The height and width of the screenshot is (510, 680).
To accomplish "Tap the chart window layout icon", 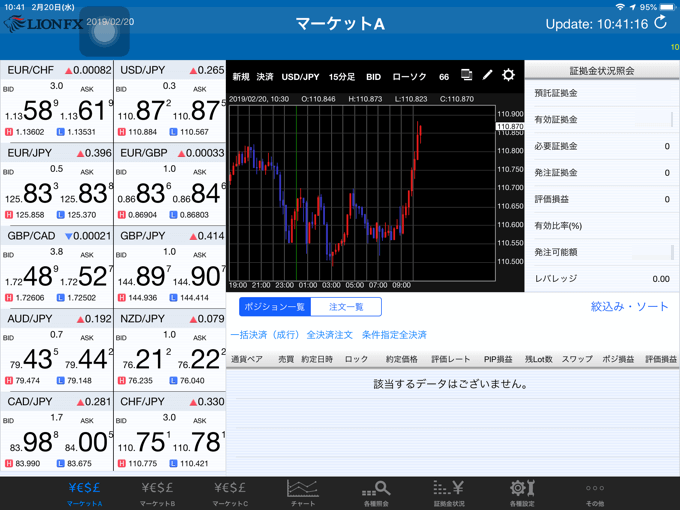I will 466,76.
